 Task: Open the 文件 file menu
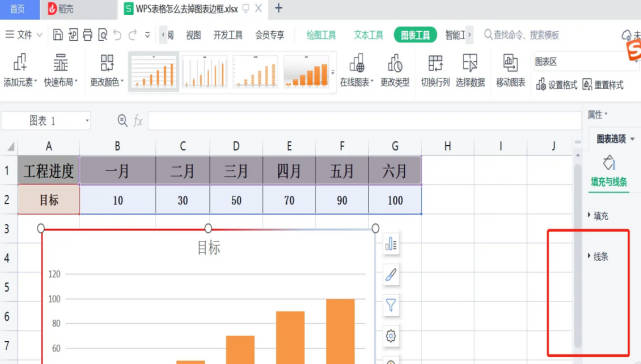[x=24, y=35]
